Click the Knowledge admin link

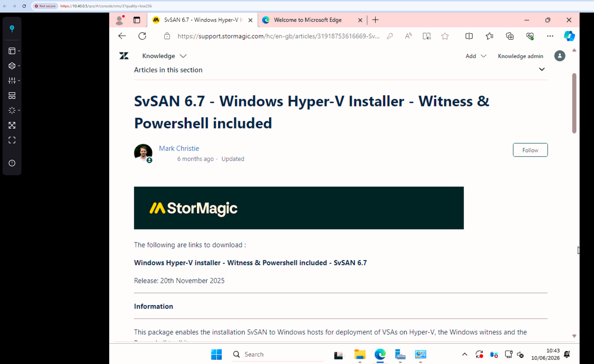point(520,56)
